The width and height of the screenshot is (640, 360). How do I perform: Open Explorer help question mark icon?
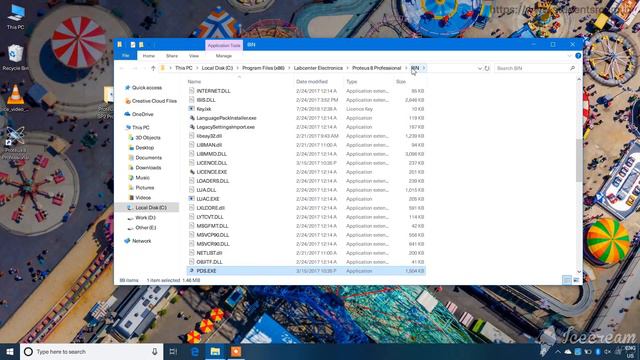coord(578,56)
